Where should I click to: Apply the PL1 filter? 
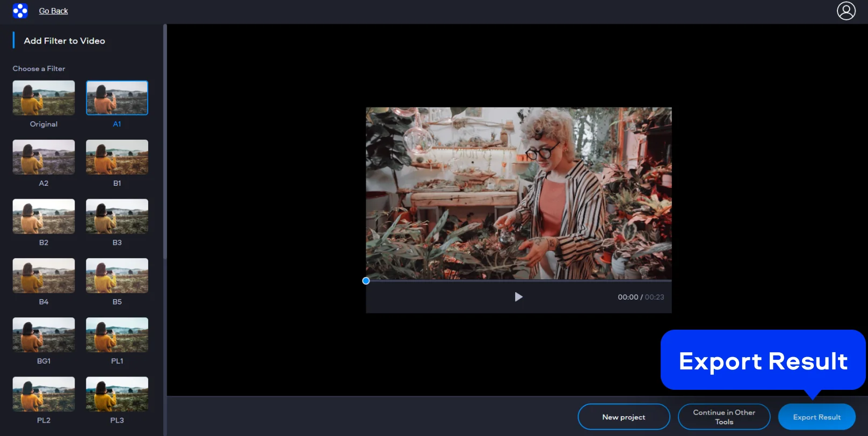tap(117, 335)
